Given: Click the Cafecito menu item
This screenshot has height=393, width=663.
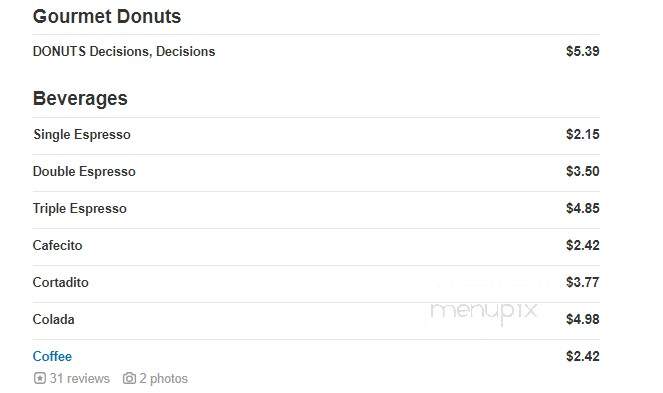Looking at the screenshot, I should 58,245.
